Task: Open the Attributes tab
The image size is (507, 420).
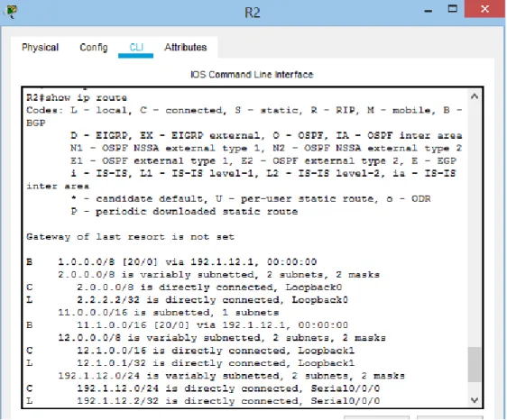Action: tap(185, 48)
